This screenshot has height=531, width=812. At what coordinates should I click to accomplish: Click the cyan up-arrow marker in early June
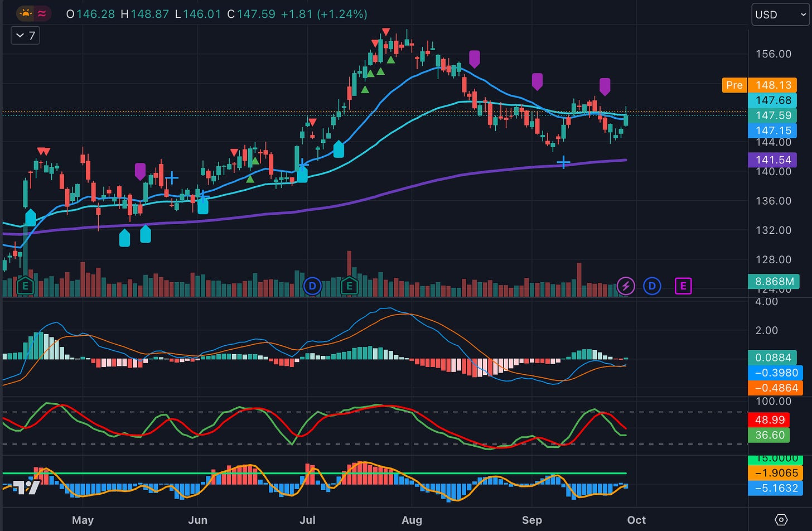point(203,205)
